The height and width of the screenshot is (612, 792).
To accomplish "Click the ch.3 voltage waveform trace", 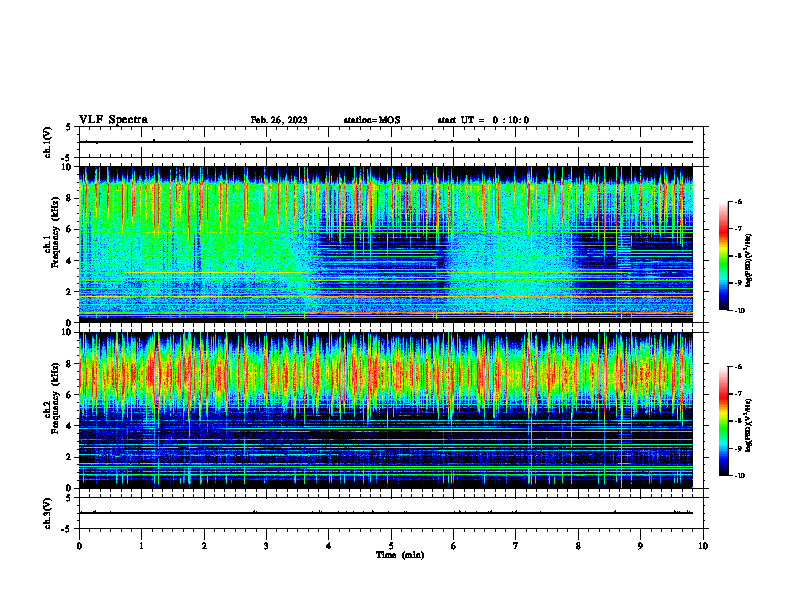I will click(x=386, y=513).
